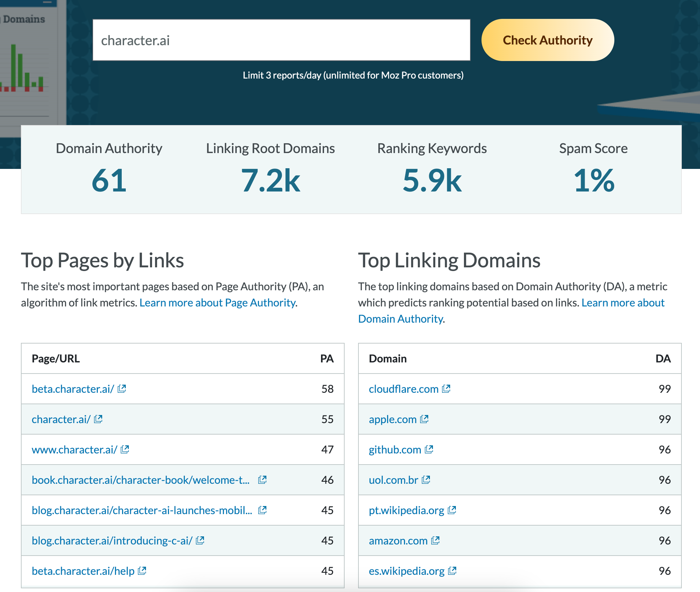
Task: Visit the uol.com.br domain link
Action: [393, 480]
